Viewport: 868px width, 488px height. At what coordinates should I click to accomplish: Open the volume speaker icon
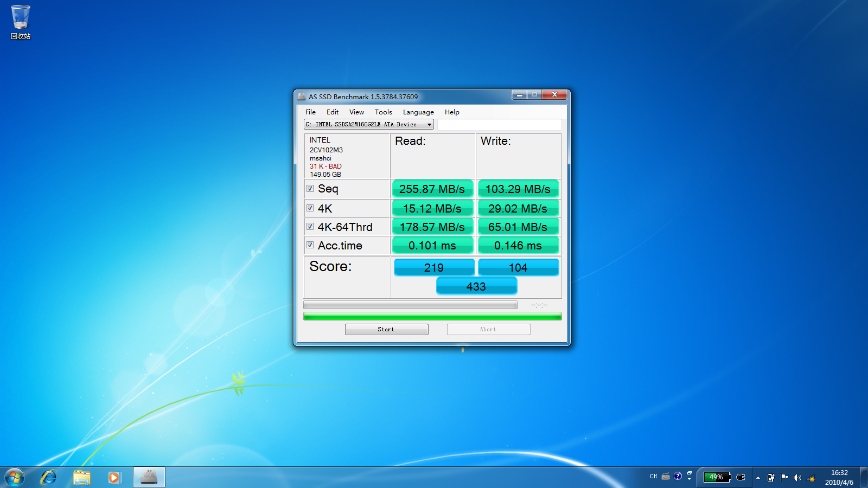tap(797, 478)
